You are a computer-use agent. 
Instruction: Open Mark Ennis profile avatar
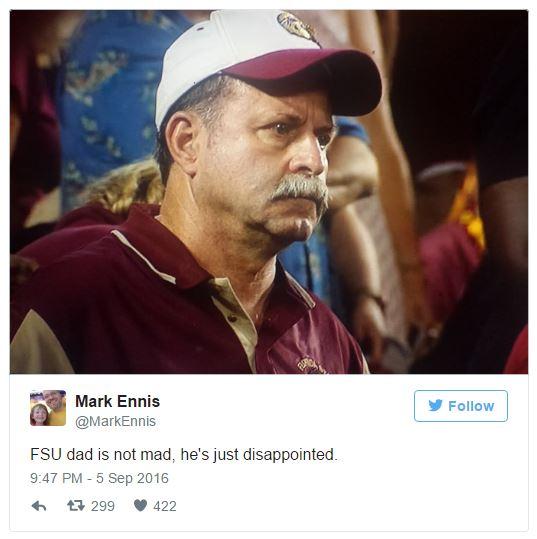coord(48,408)
